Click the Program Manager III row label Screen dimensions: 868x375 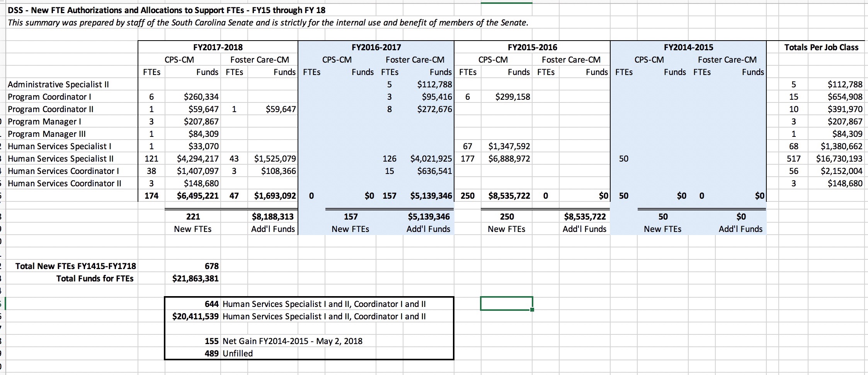click(x=47, y=134)
